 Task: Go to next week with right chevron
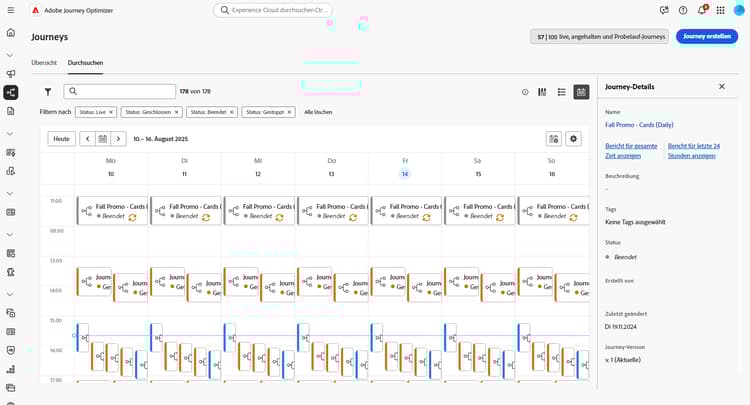click(x=118, y=139)
